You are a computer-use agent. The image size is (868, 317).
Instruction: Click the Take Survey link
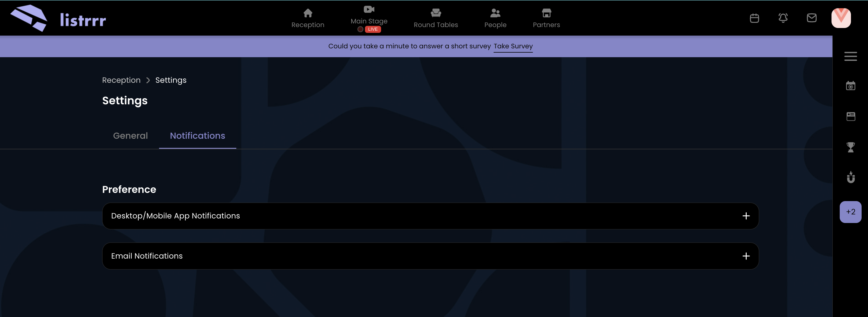pos(513,46)
